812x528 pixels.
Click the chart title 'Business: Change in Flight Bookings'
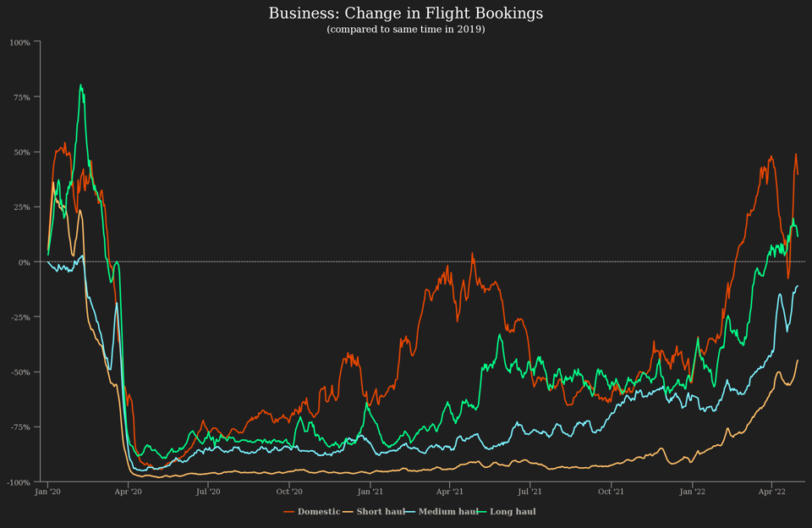pyautogui.click(x=406, y=14)
